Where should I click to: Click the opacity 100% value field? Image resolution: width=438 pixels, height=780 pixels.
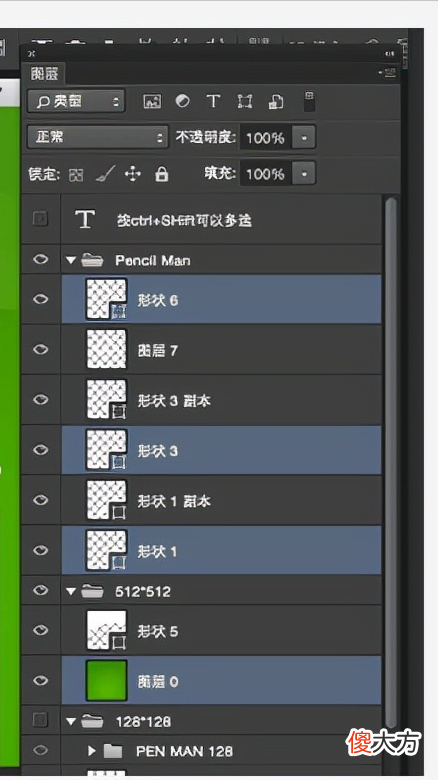(266, 138)
